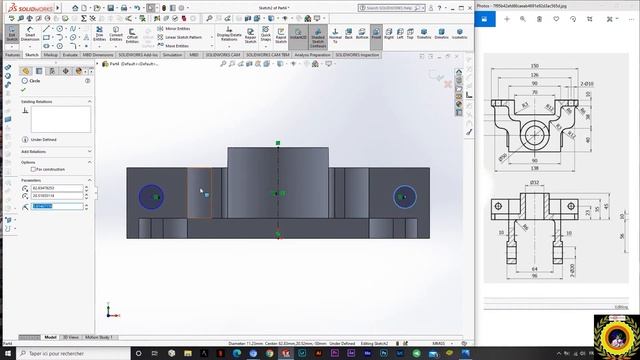Click the green checkmark to accept Circle
Screen dimensions: 640x360
click(23, 90)
